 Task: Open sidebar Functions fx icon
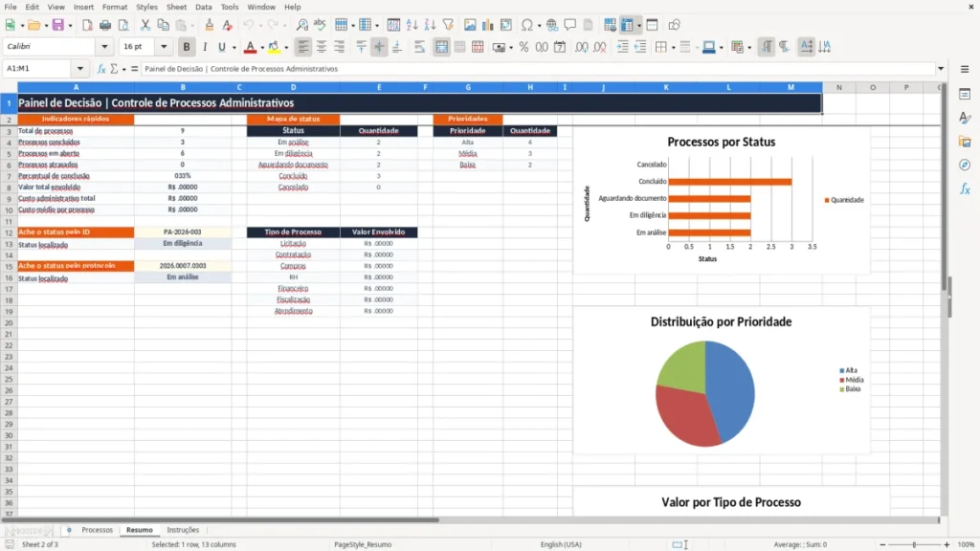tap(965, 188)
